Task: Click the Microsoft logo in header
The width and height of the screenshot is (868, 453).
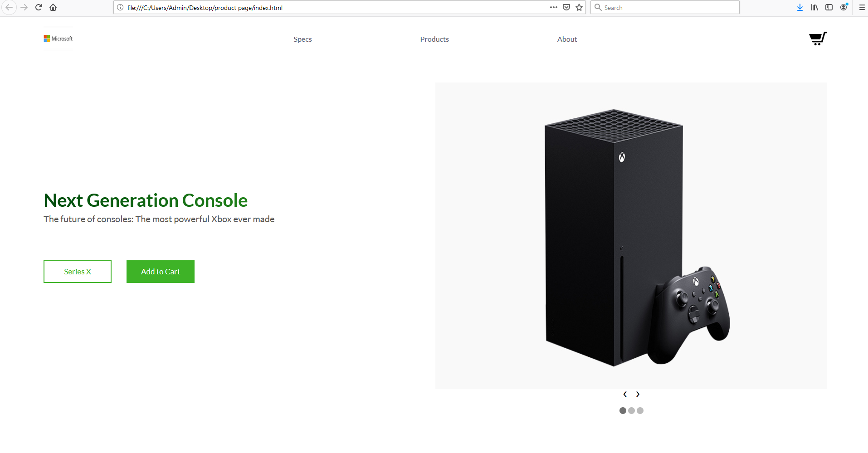Action: click(58, 39)
